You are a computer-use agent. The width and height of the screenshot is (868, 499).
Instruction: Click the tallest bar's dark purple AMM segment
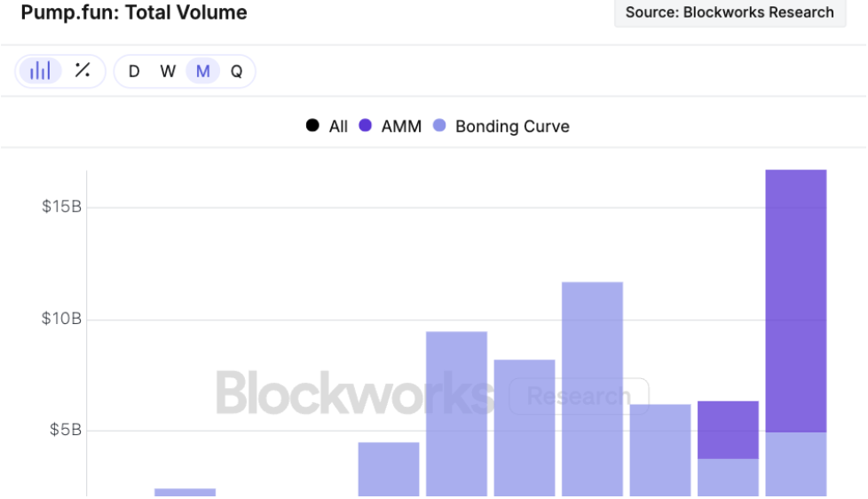coord(795,300)
